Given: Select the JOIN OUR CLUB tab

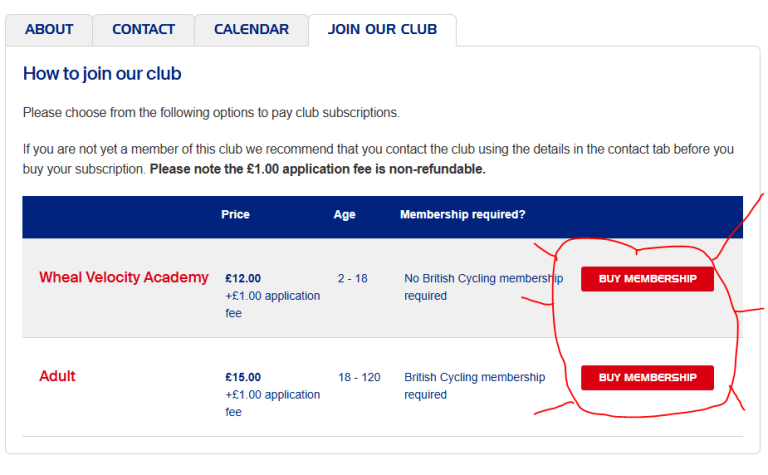Looking at the screenshot, I should tap(382, 30).
